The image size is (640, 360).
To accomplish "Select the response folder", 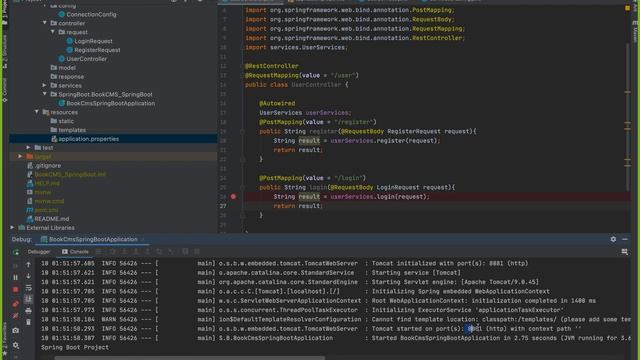I will [71, 77].
